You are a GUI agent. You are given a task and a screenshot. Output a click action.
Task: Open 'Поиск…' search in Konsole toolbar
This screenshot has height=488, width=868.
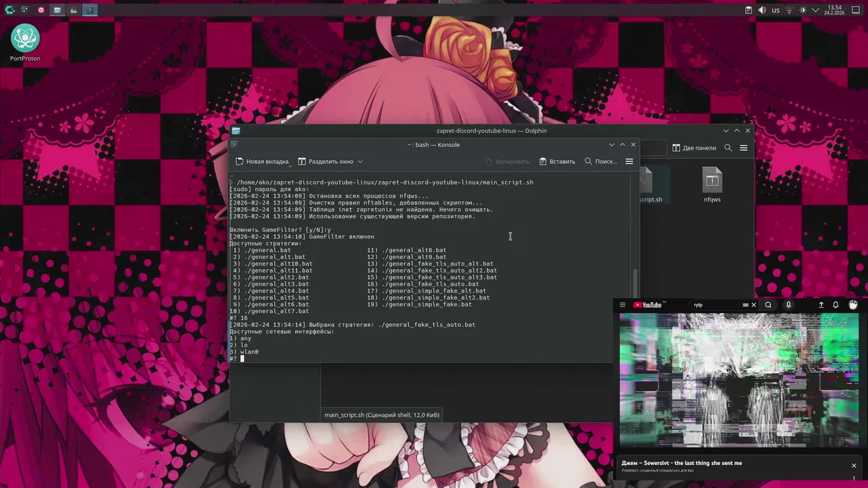pos(601,161)
